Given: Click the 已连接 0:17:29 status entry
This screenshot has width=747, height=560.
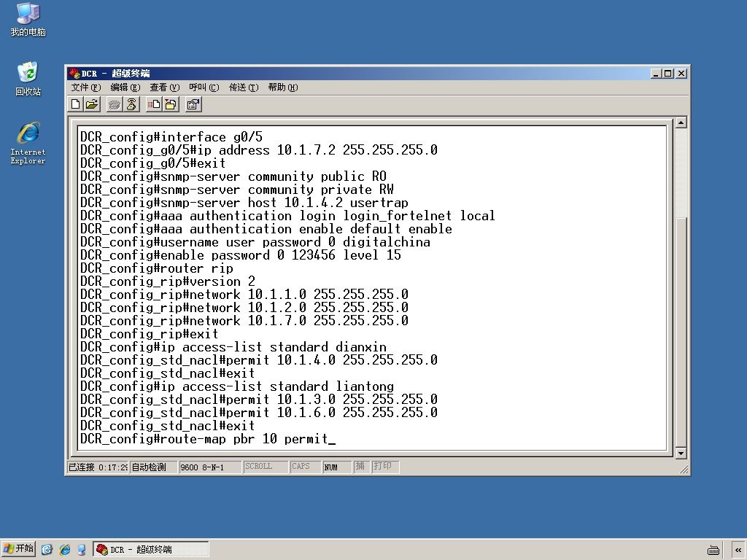Looking at the screenshot, I should pyautogui.click(x=98, y=467).
